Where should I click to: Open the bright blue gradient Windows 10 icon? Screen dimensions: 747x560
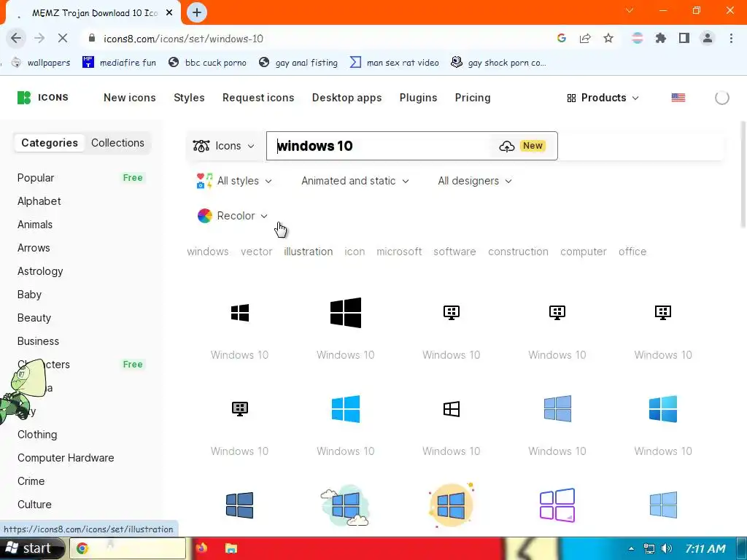[x=663, y=409]
